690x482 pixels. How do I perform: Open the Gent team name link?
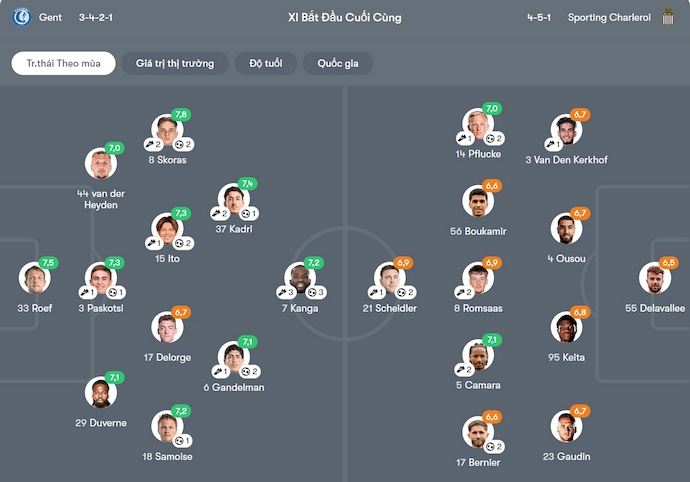click(x=50, y=17)
